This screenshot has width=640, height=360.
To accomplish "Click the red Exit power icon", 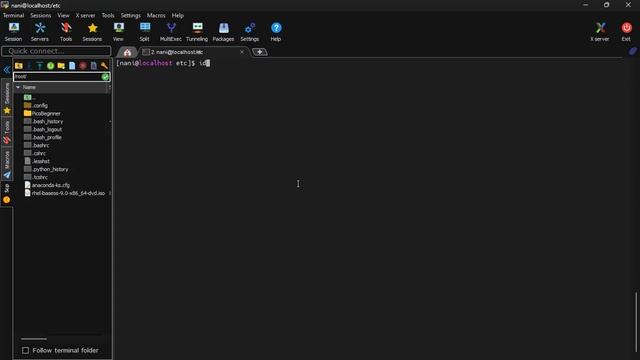I will pos(626,31).
